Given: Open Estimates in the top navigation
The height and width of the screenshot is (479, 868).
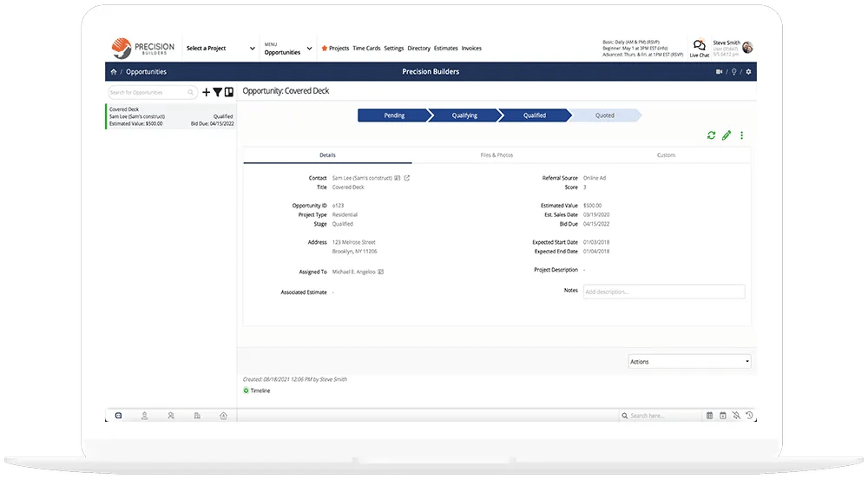Looking at the screenshot, I should coord(445,49).
